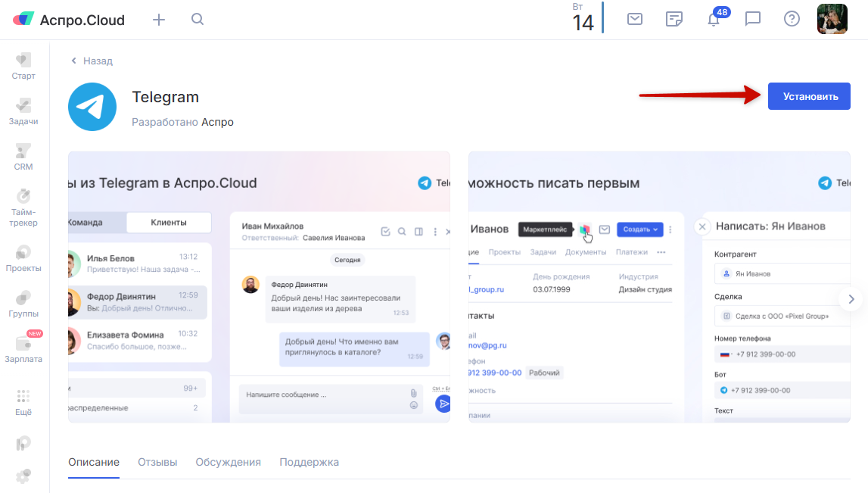Image resolution: width=868 pixels, height=493 pixels.
Task: Go back using the Назад link
Action: [92, 61]
